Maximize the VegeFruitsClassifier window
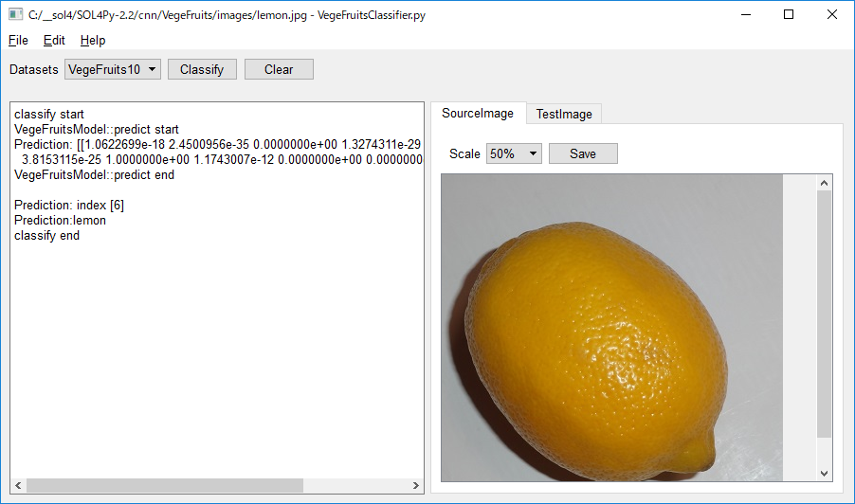Viewport: 855px width, 504px height. (x=789, y=15)
